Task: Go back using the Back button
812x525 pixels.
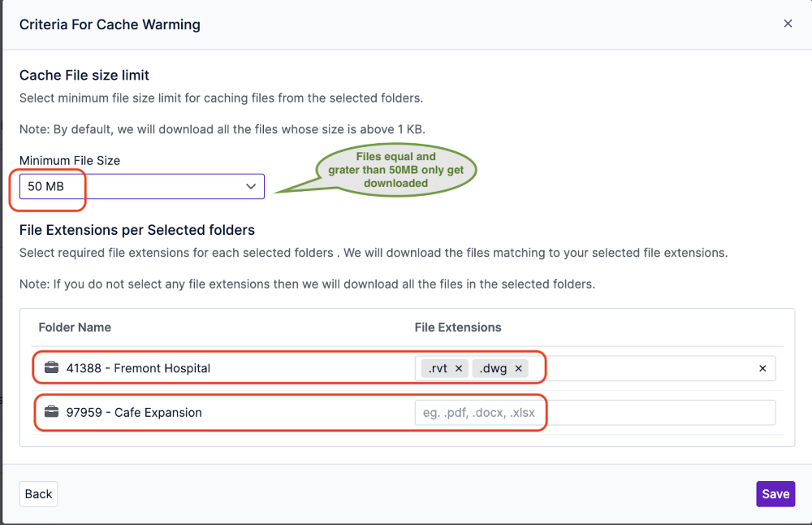Action: [x=37, y=493]
